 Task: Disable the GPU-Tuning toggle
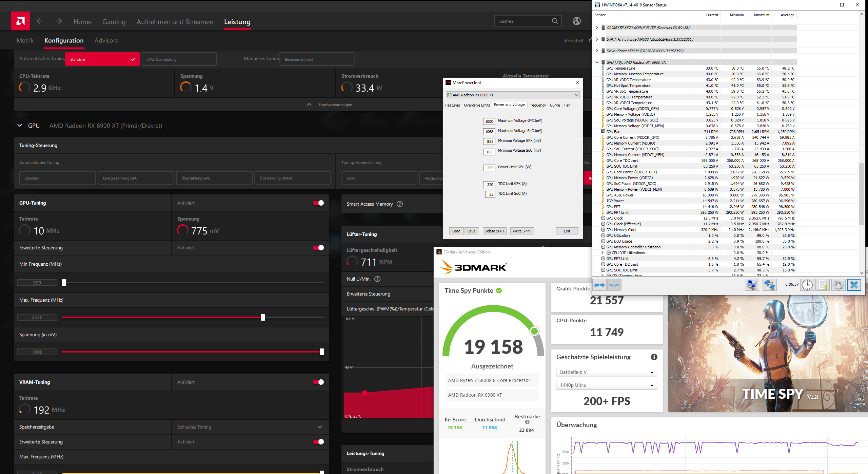[318, 203]
